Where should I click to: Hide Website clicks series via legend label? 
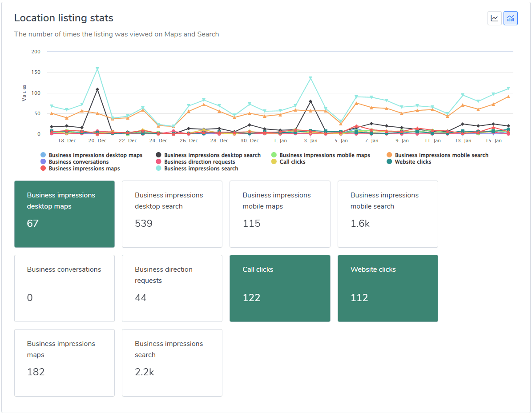[413, 162]
